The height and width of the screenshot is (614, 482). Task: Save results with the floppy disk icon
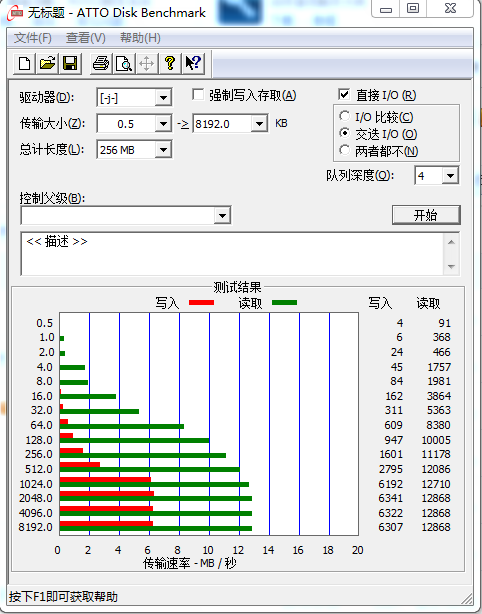click(70, 63)
